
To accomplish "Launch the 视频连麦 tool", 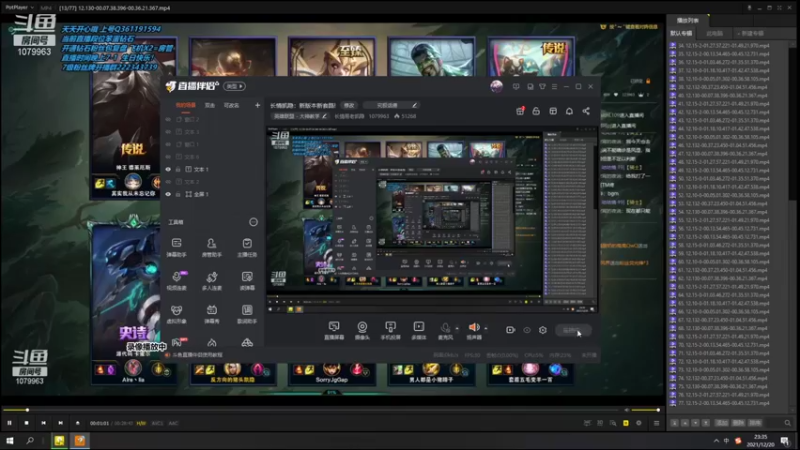I will pyautogui.click(x=177, y=281).
